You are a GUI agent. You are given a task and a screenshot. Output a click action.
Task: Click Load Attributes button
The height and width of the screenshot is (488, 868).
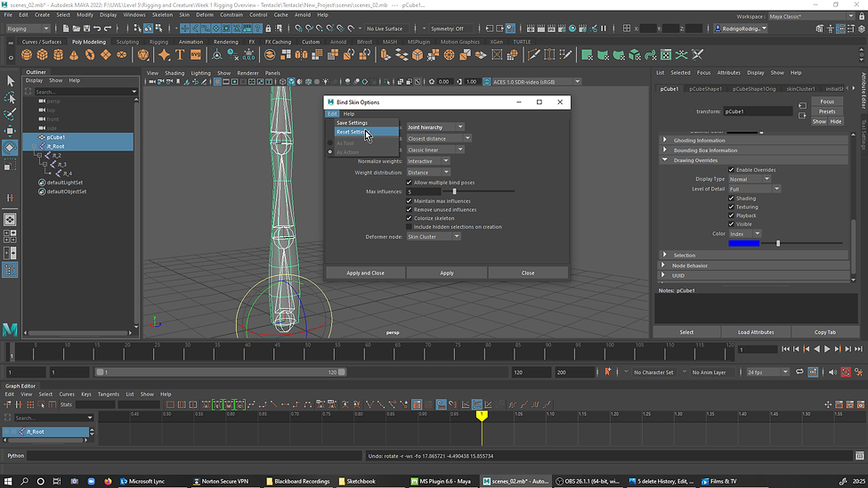pos(756,332)
